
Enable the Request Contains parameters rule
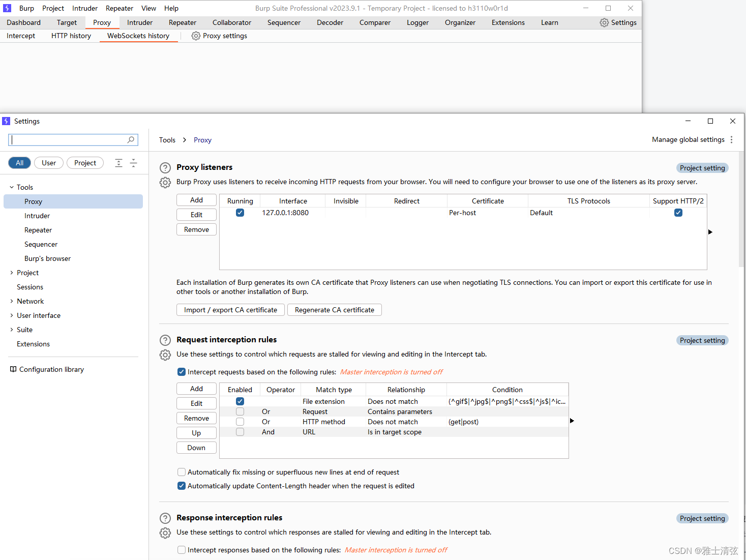tap(240, 411)
